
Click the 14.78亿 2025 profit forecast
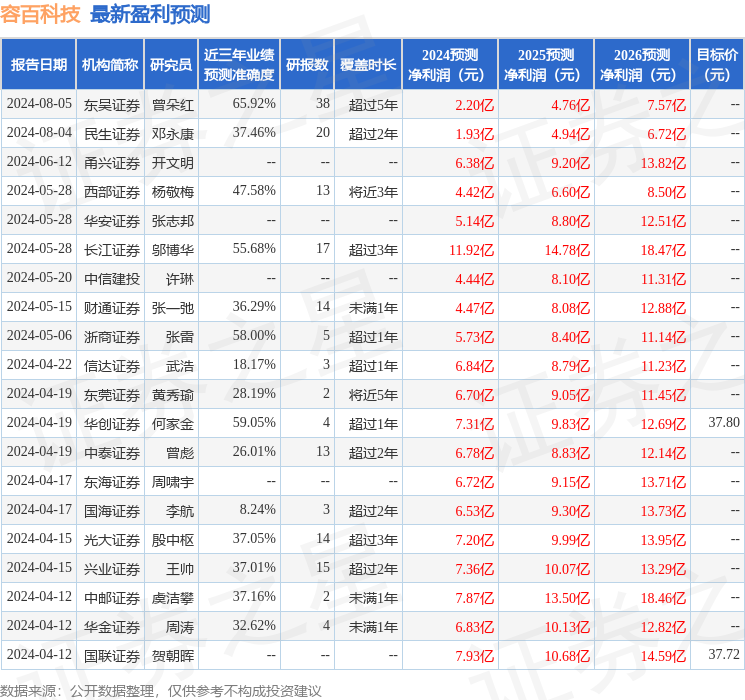coord(567,249)
